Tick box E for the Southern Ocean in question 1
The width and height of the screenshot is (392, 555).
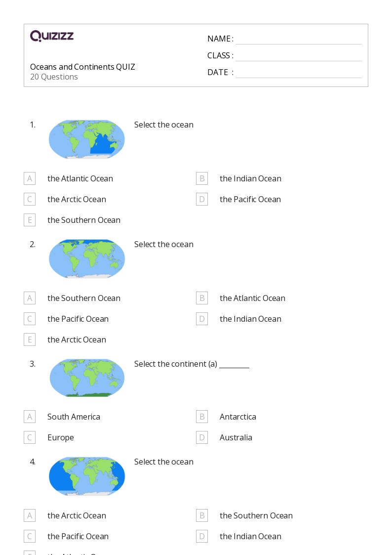[30, 220]
